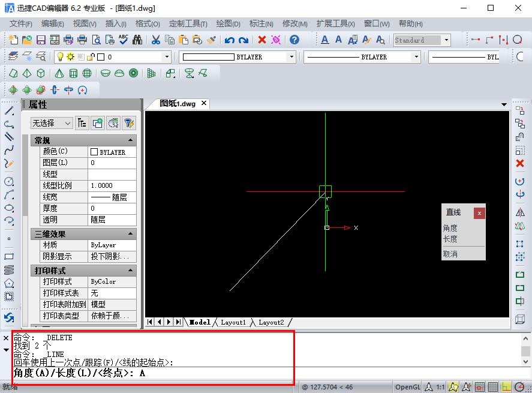
Task: Click the red X delete icon in right toolbar
Action: pyautogui.click(x=520, y=164)
